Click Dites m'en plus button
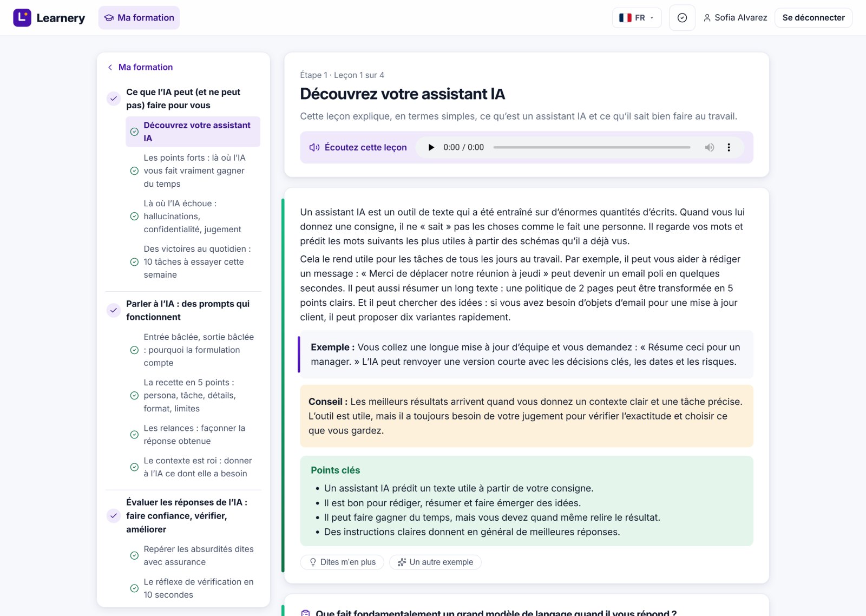The width and height of the screenshot is (866, 616). [342, 562]
